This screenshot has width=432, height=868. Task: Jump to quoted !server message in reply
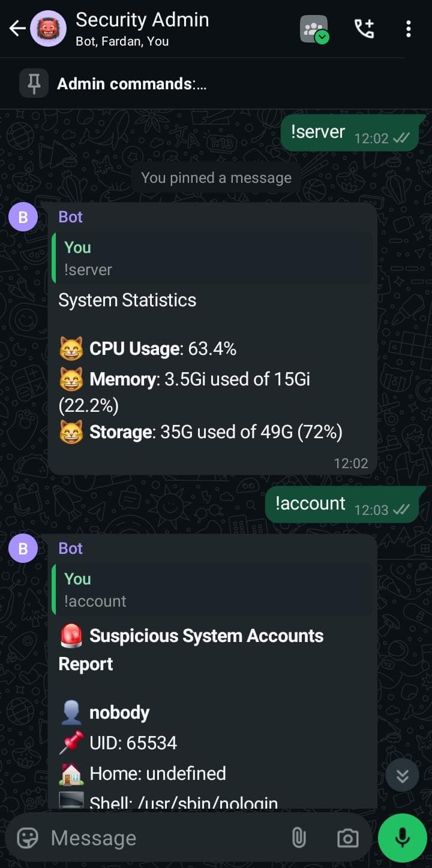(x=212, y=258)
